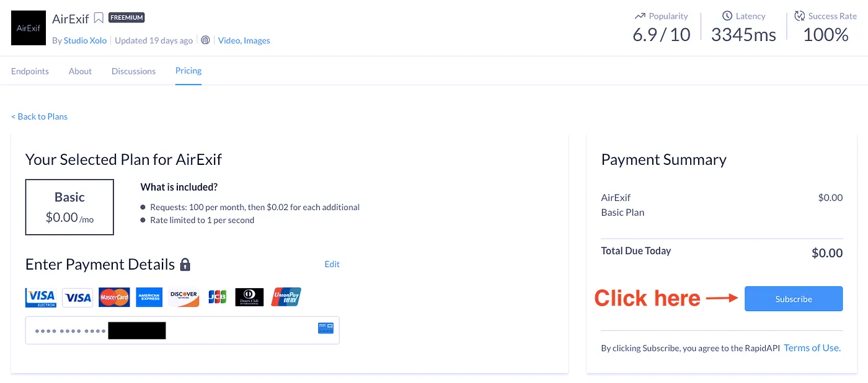Image resolution: width=868 pixels, height=383 pixels.
Task: Open the Endpoints tab
Action: point(30,71)
